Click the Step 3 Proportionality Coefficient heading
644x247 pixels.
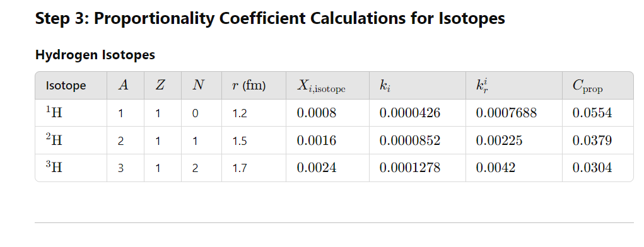tap(270, 18)
